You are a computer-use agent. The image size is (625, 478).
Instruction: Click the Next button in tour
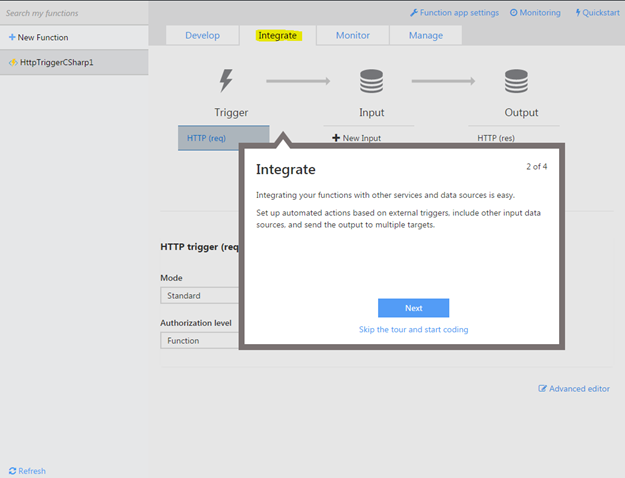[x=413, y=308]
